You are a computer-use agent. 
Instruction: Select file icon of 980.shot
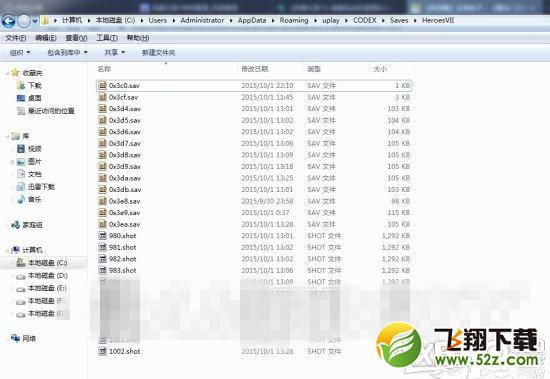tap(102, 235)
